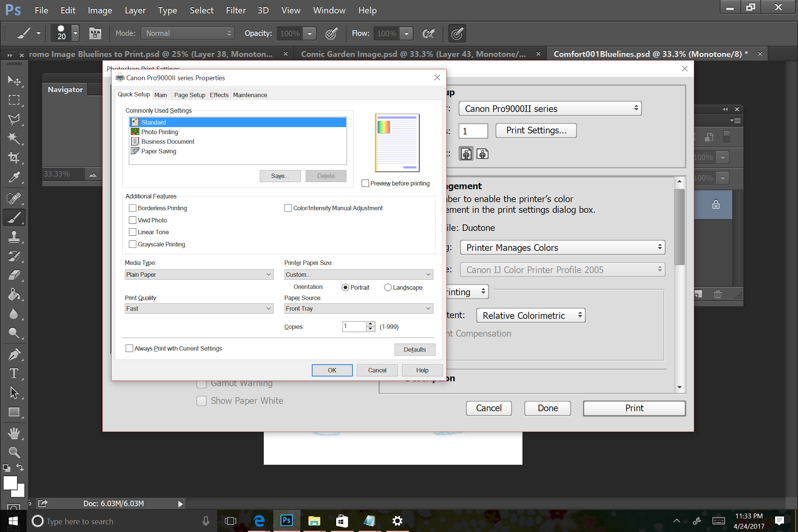Select the Move tool
798x532 pixels.
click(x=14, y=81)
